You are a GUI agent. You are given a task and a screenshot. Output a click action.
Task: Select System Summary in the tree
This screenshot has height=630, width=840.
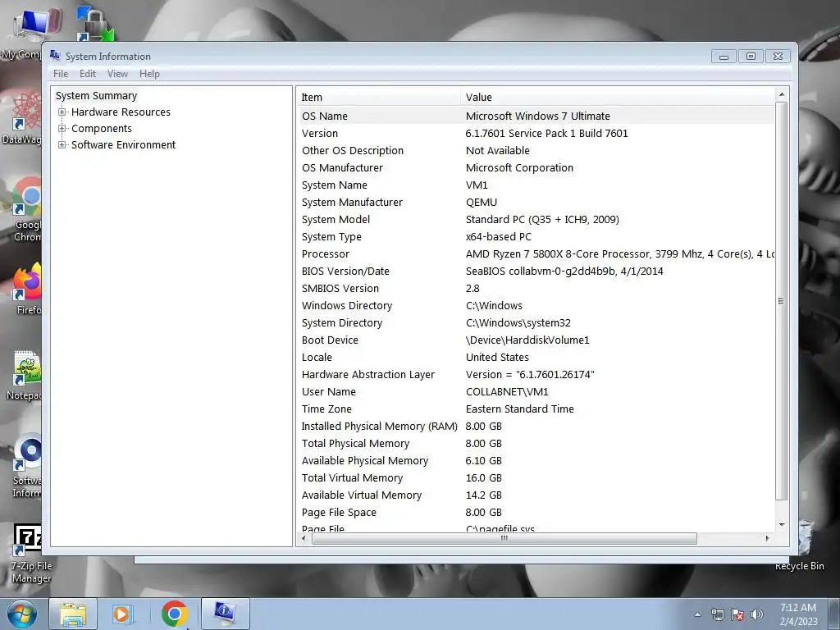point(97,95)
